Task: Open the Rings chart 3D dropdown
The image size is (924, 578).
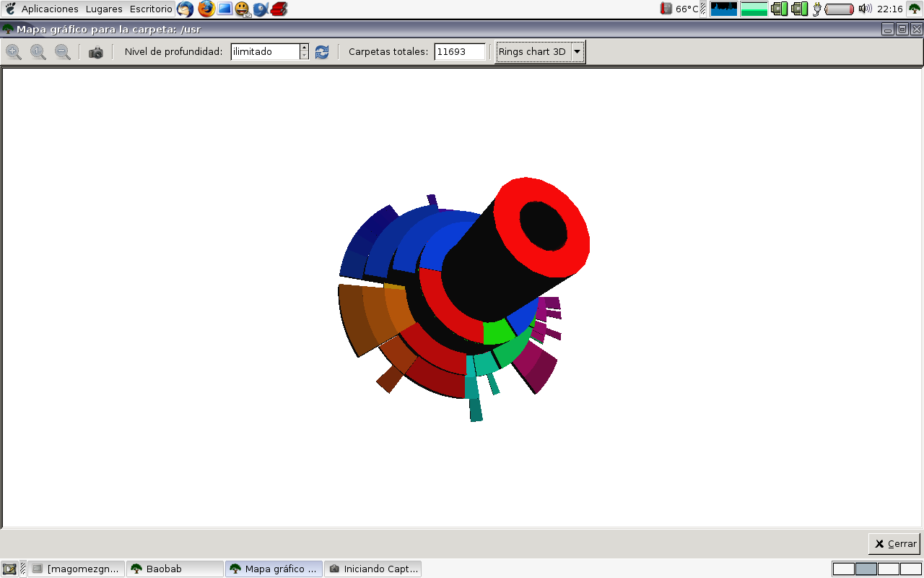Action: 540,52
